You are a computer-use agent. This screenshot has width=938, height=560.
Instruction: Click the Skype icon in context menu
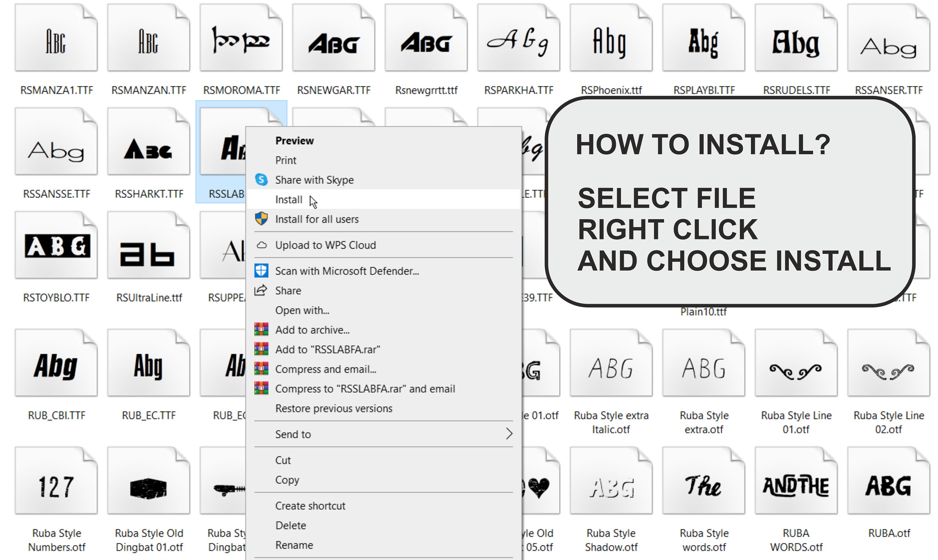261,179
